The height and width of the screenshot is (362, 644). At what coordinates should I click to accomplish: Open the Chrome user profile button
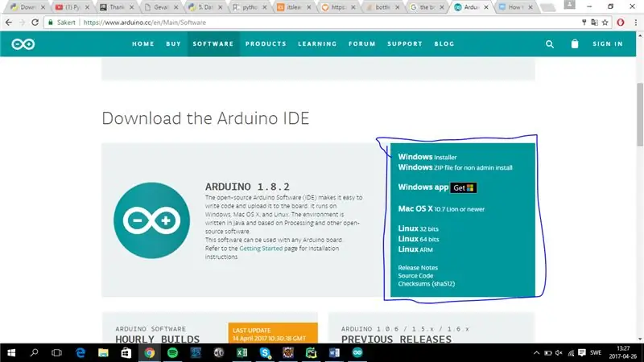[569, 5]
